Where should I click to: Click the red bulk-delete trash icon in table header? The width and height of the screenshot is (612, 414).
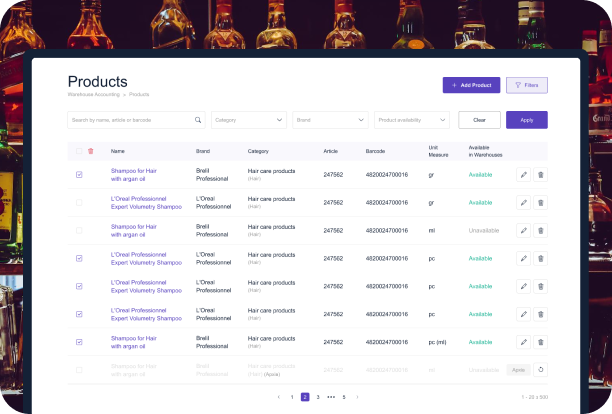point(91,151)
